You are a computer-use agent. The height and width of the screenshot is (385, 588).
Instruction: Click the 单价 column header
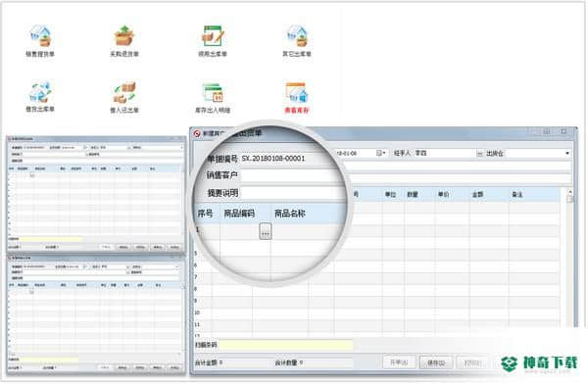444,194
